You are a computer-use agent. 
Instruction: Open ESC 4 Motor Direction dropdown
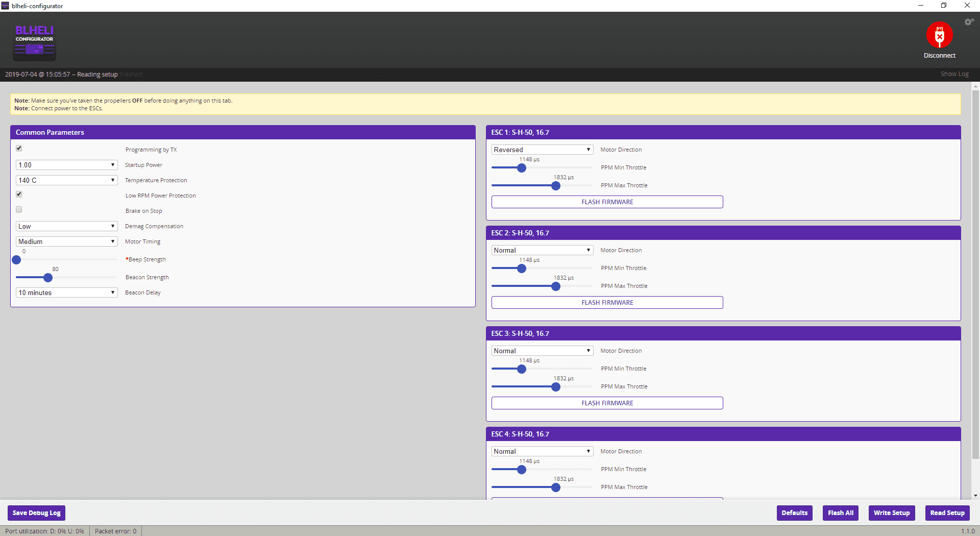[542, 451]
